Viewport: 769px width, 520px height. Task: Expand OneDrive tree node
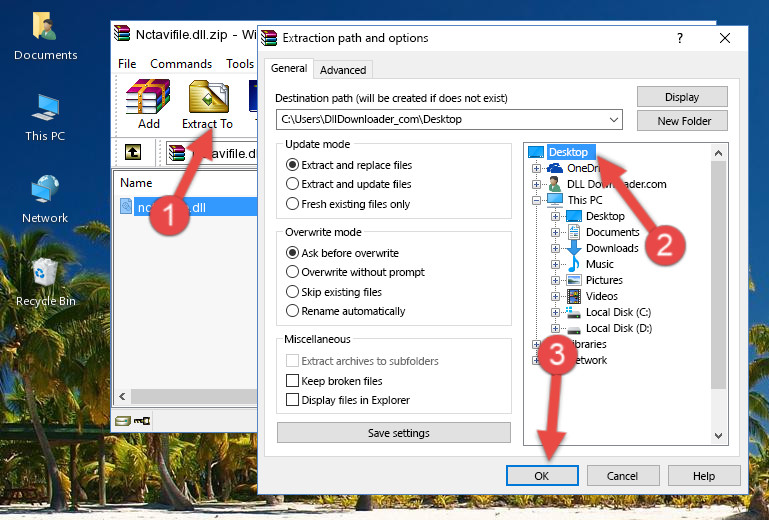[536, 168]
